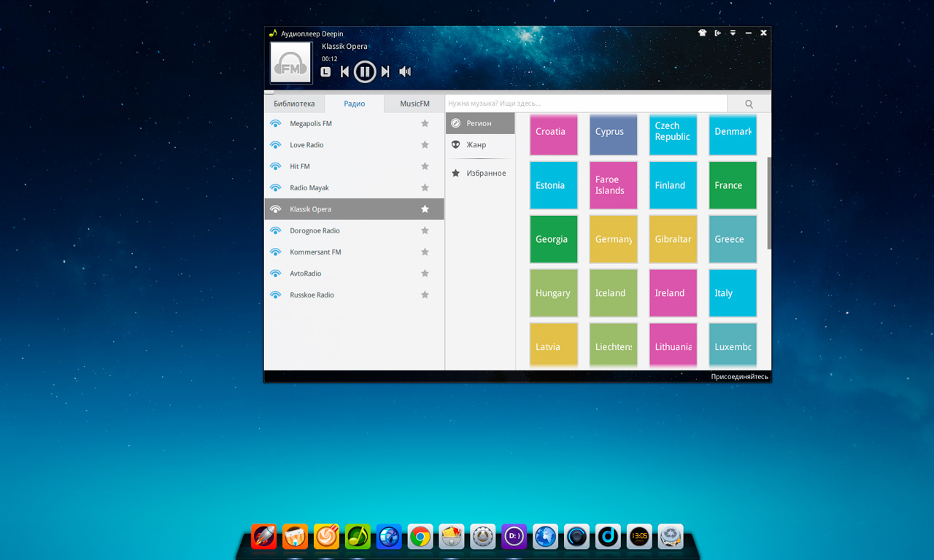Go back to the previous station
This screenshot has height=560, width=934.
(x=344, y=71)
